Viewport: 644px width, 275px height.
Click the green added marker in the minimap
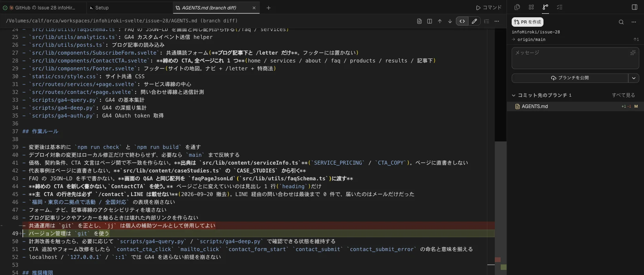(503, 267)
